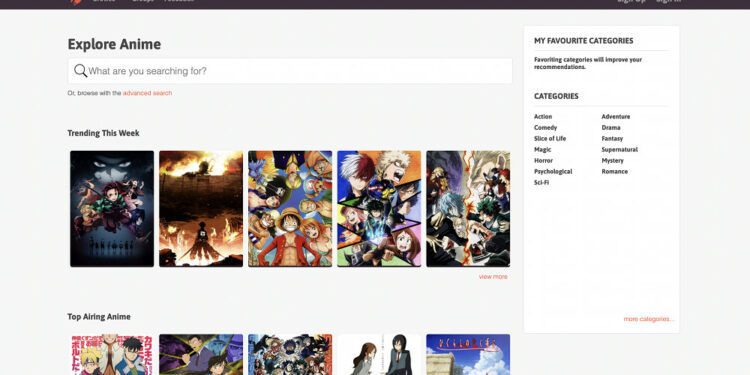Open the Boruto poster in Top Airing Anime
This screenshot has height=375, width=750.
112,354
